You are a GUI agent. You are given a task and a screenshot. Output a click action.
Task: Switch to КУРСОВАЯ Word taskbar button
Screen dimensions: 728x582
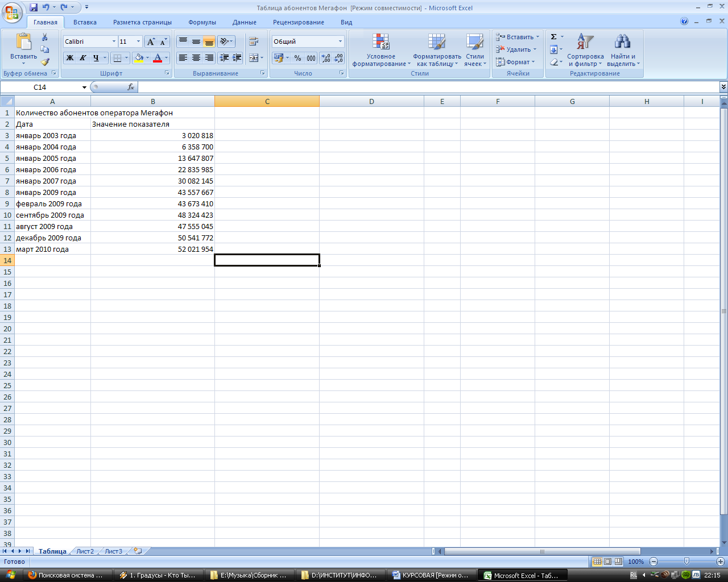[x=432, y=575]
